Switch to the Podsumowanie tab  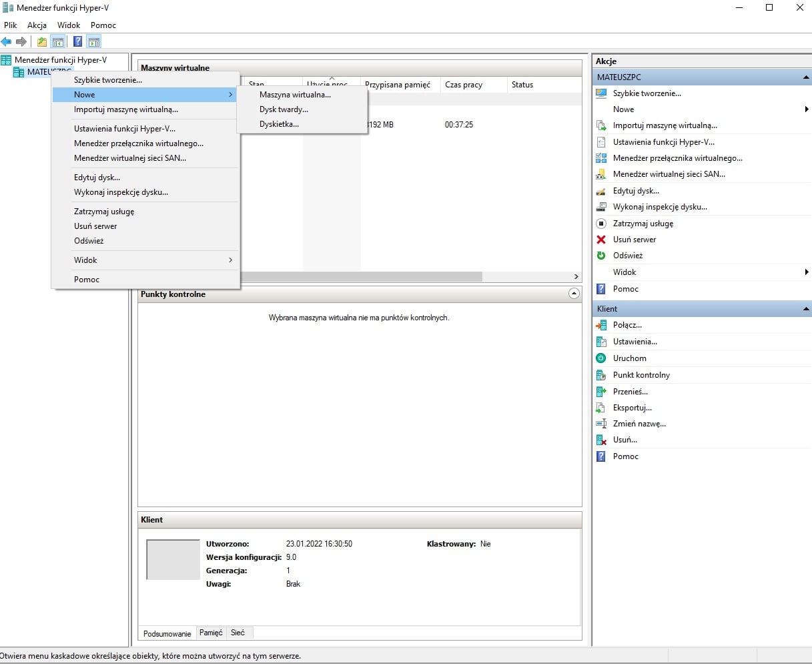pyautogui.click(x=167, y=633)
